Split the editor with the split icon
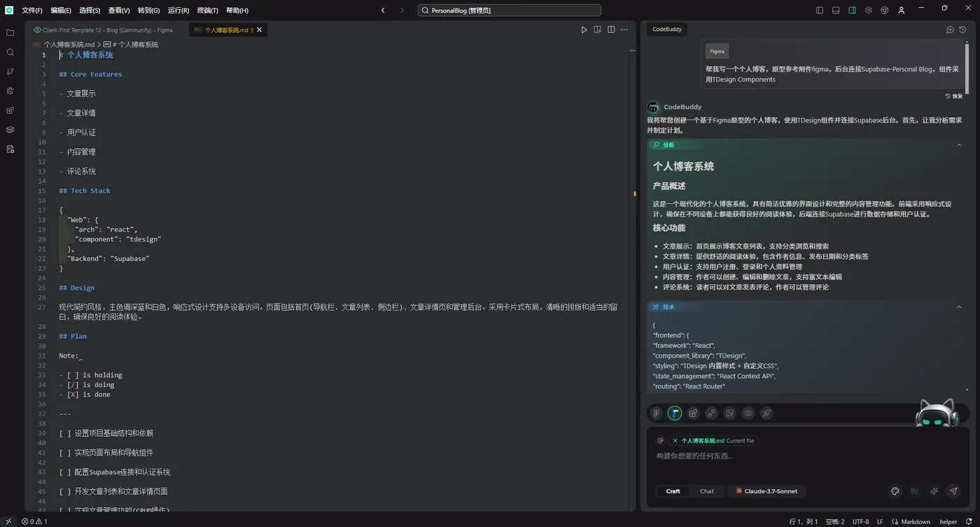The height and width of the screenshot is (527, 980). pyautogui.click(x=611, y=30)
